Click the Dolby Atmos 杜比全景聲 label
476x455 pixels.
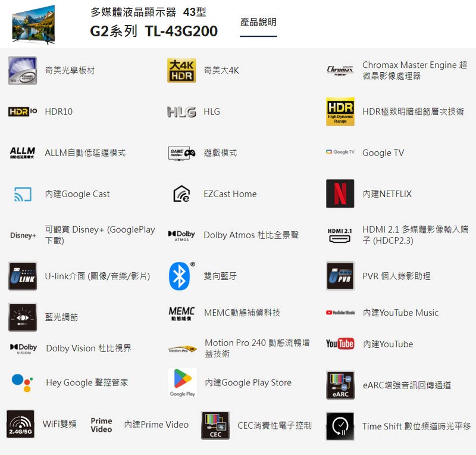tap(251, 235)
